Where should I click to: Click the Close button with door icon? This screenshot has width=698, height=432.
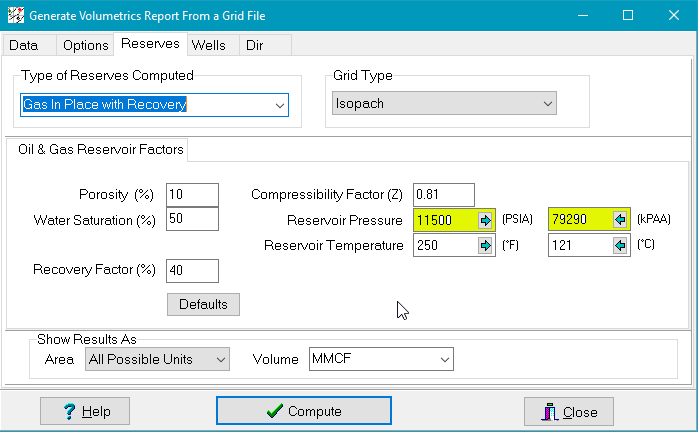(x=569, y=411)
